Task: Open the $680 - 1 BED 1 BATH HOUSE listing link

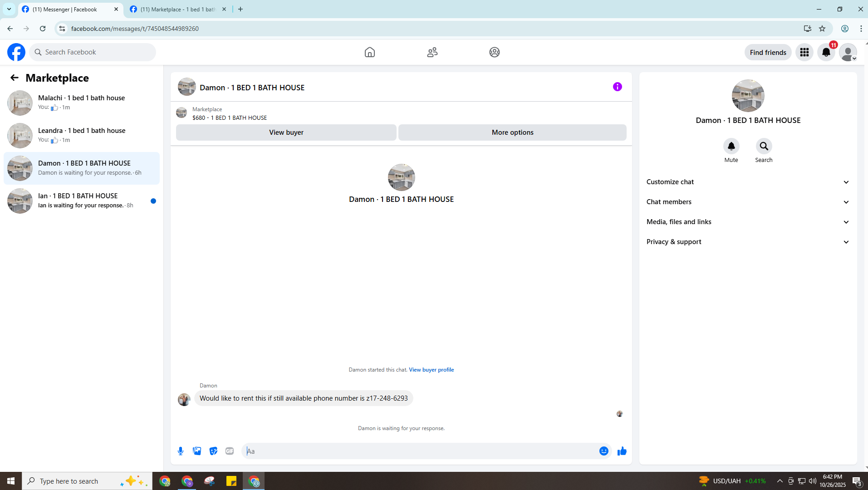Action: (x=230, y=118)
